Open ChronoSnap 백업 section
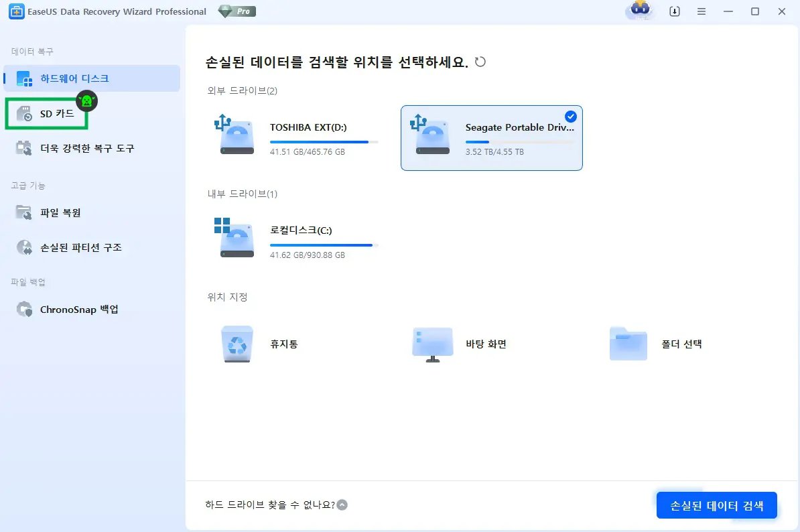 80,310
